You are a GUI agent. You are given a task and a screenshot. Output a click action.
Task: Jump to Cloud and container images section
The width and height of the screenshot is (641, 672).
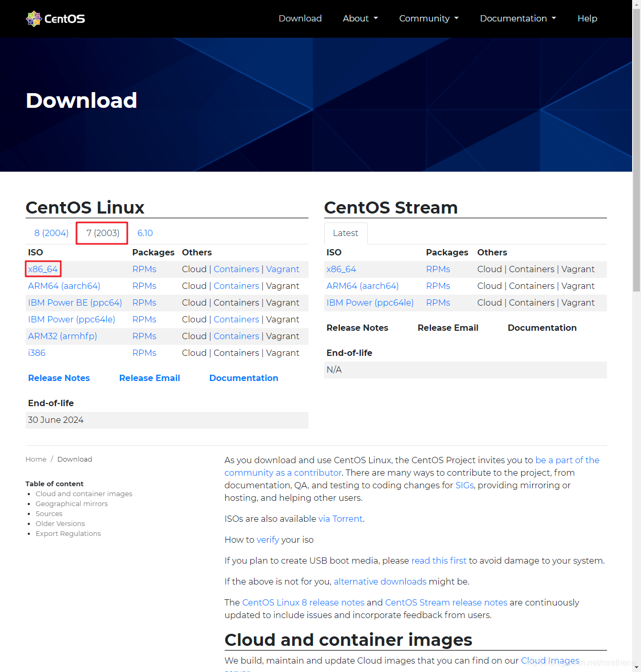(x=84, y=494)
